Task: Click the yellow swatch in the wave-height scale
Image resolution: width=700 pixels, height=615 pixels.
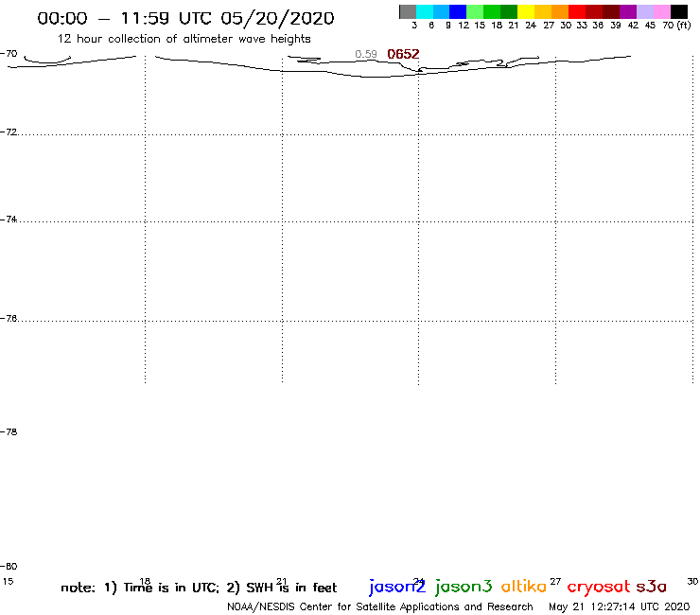Action: [526, 11]
